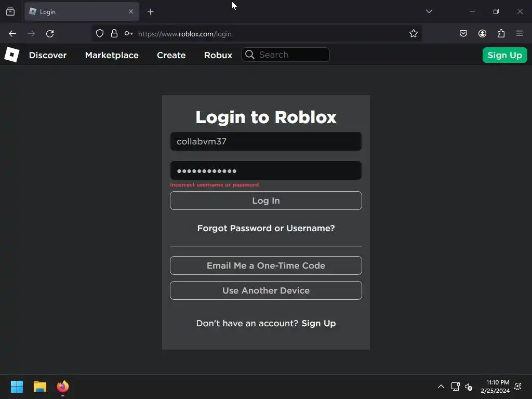Open the Marketplace menu item
Screen dimensions: 532x399
[x=112, y=55]
